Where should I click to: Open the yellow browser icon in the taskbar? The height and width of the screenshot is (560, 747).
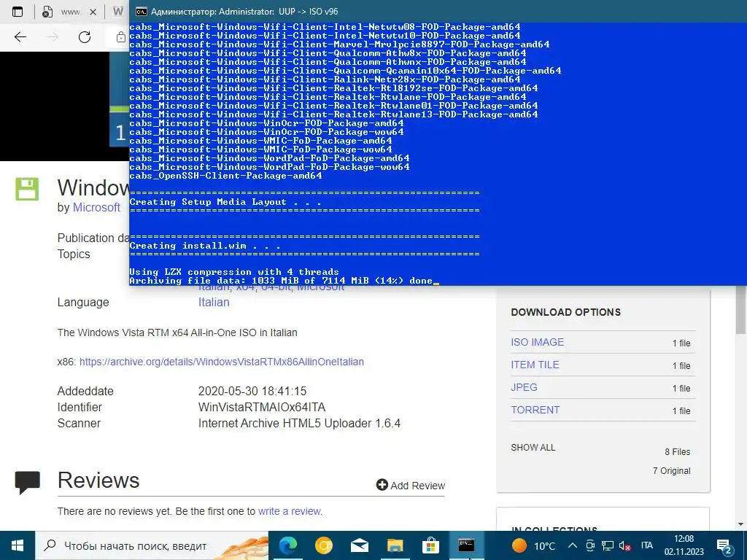323,545
